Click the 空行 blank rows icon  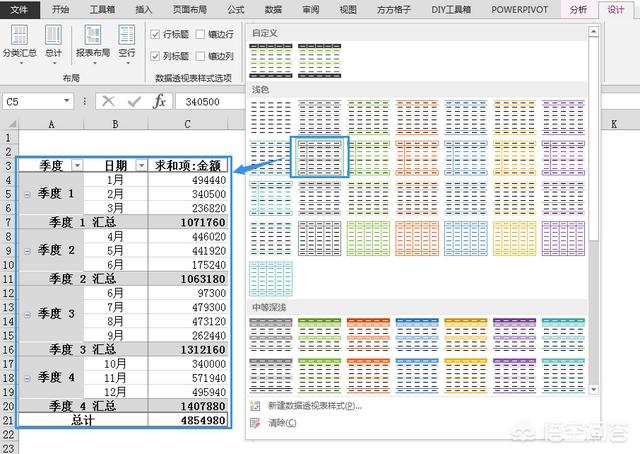click(x=127, y=41)
